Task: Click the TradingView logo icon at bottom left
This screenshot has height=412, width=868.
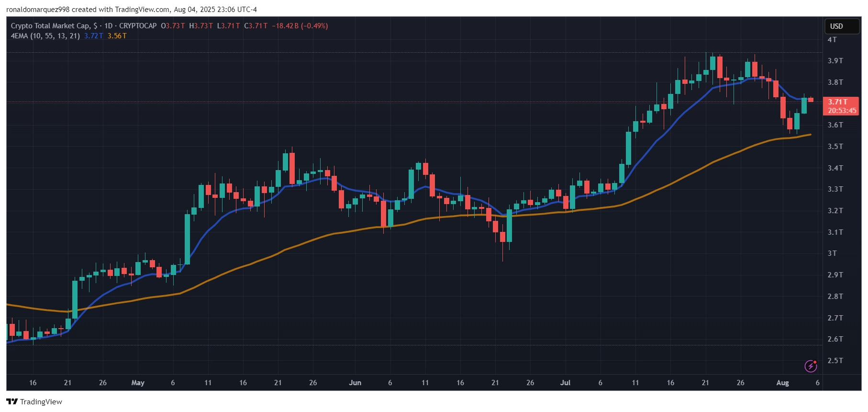Action: click(x=12, y=401)
